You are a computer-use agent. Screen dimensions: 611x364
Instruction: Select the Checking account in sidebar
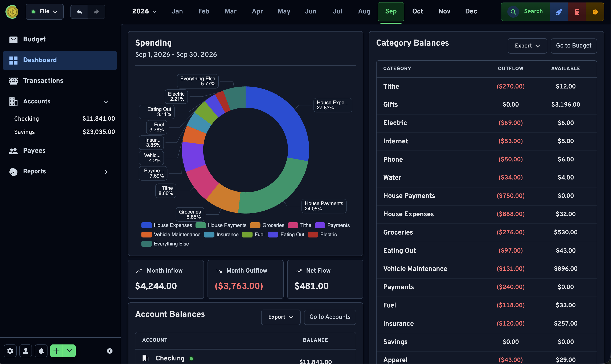64,119
